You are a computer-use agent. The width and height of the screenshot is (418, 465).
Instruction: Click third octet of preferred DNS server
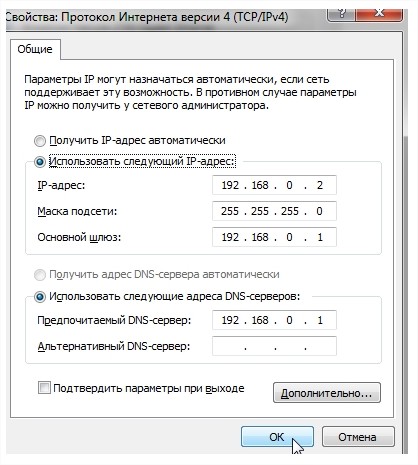(x=289, y=320)
